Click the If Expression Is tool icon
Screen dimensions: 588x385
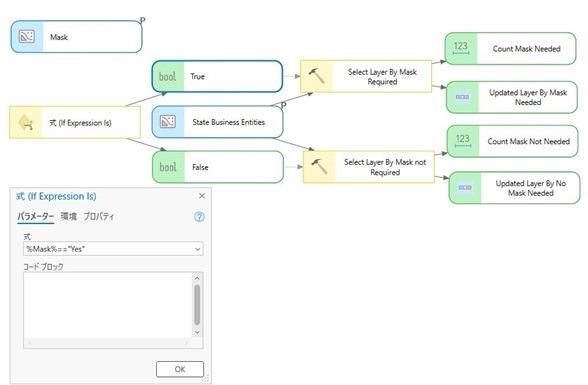pos(26,123)
